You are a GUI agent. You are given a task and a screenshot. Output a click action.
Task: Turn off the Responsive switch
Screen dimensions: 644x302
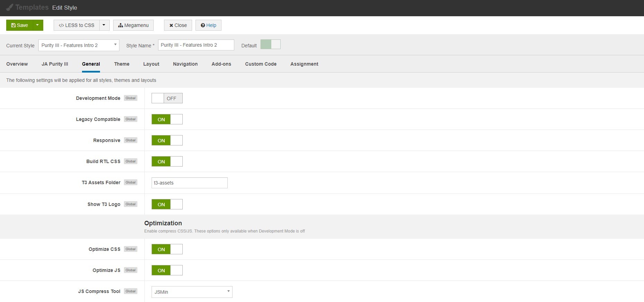167,140
